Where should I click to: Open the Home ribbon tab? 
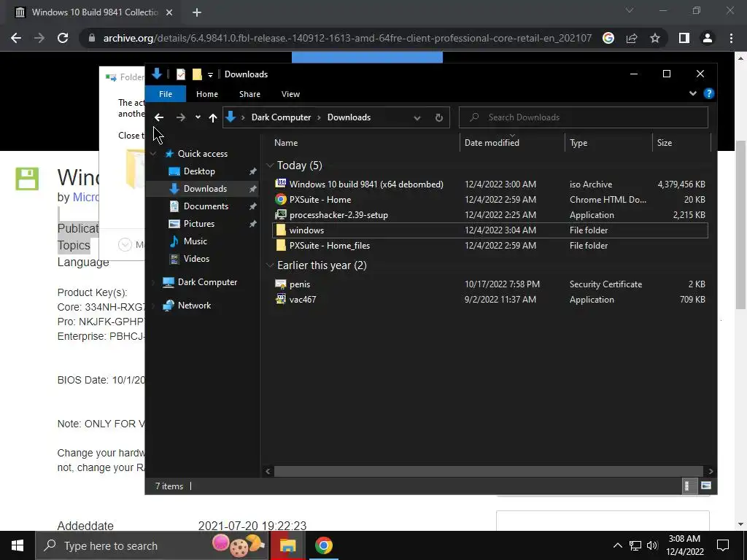tap(206, 94)
